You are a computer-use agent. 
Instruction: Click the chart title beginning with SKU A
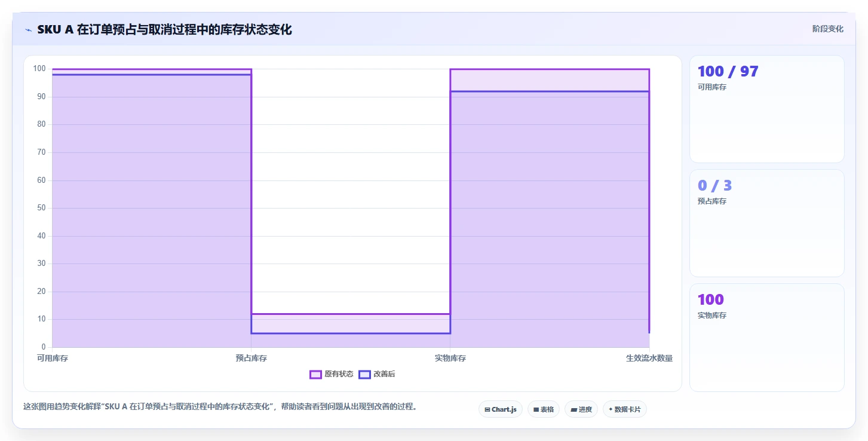(x=164, y=30)
